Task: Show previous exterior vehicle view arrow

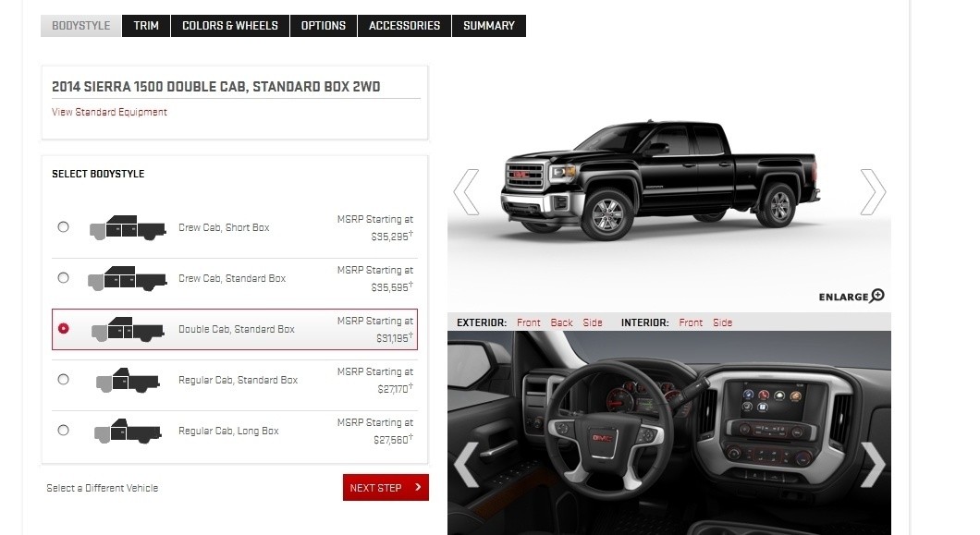Action: pyautogui.click(x=466, y=192)
